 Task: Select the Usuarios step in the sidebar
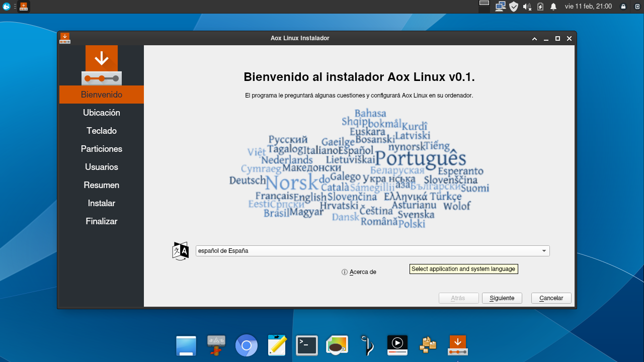(x=102, y=167)
